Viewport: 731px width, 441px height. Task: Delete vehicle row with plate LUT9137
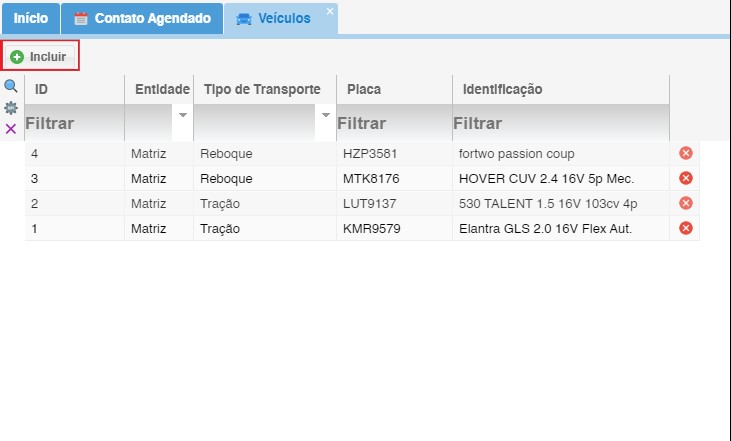(686, 203)
